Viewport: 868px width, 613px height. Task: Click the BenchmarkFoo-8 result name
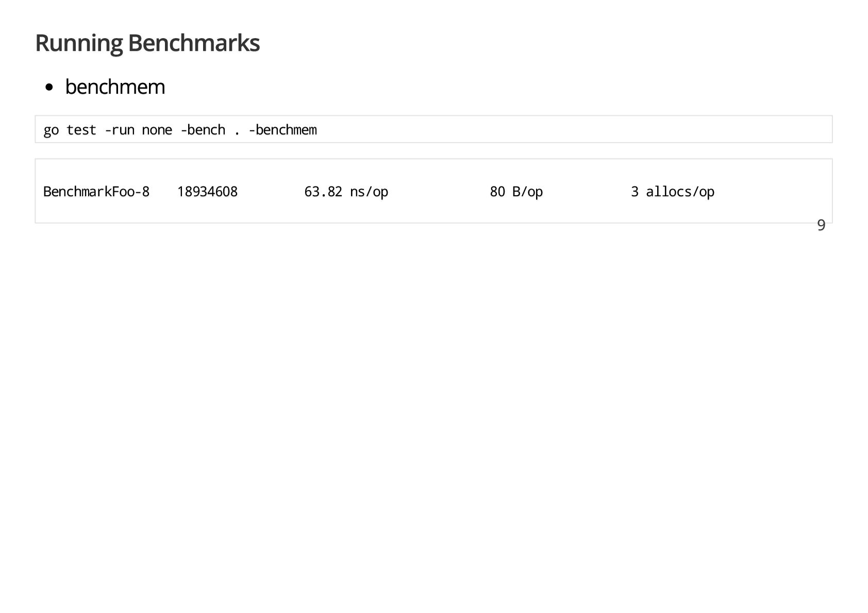coord(96,192)
